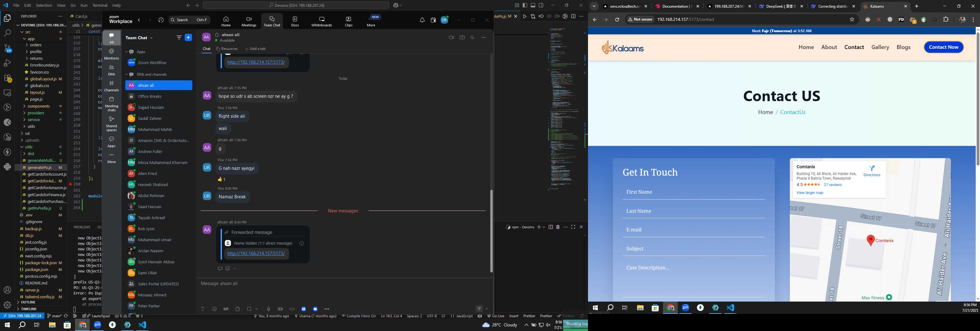The image size is (980, 331).
Task: Open Zoom history clock icon
Action: coord(161,20)
